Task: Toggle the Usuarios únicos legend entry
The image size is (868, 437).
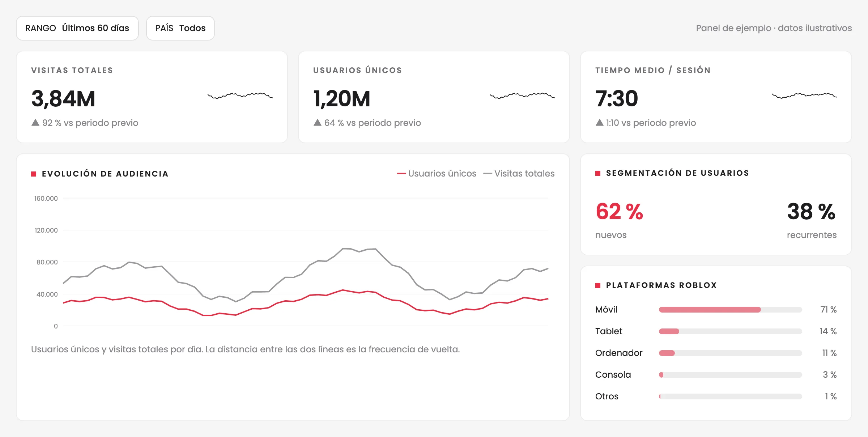Action: point(437,174)
